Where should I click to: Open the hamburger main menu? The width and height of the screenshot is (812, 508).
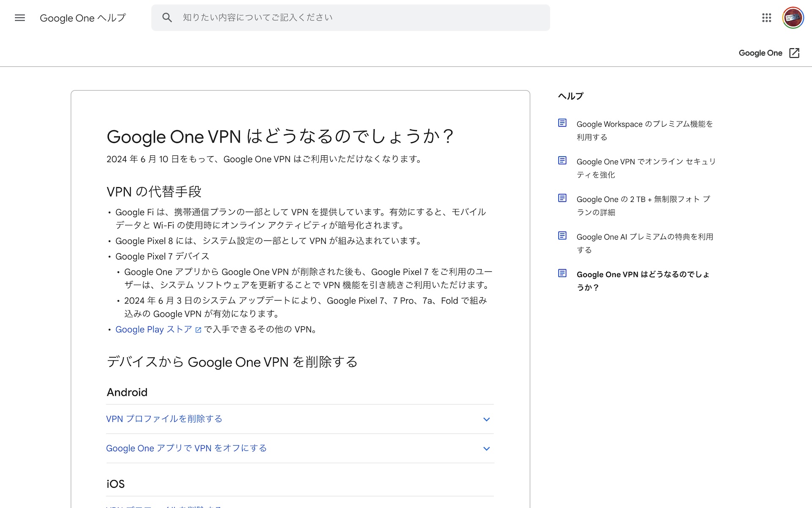tap(20, 18)
